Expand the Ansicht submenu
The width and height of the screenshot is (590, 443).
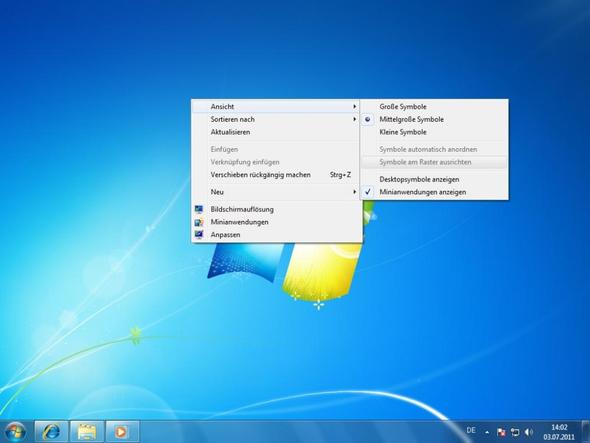coord(276,107)
